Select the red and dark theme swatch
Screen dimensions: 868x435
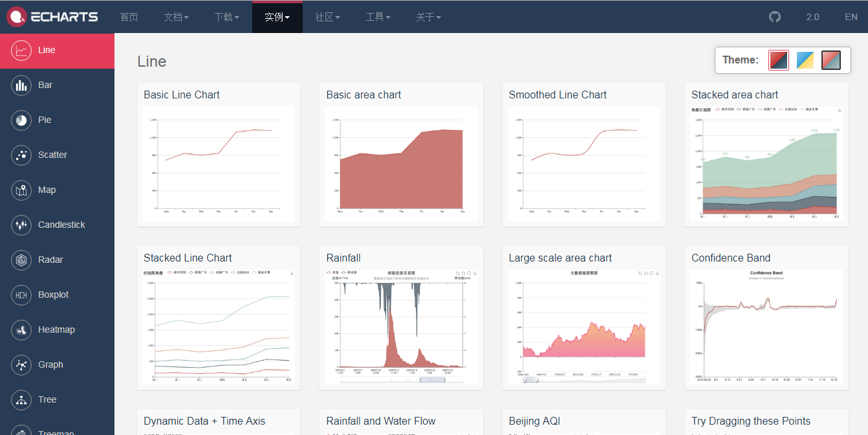click(x=779, y=60)
